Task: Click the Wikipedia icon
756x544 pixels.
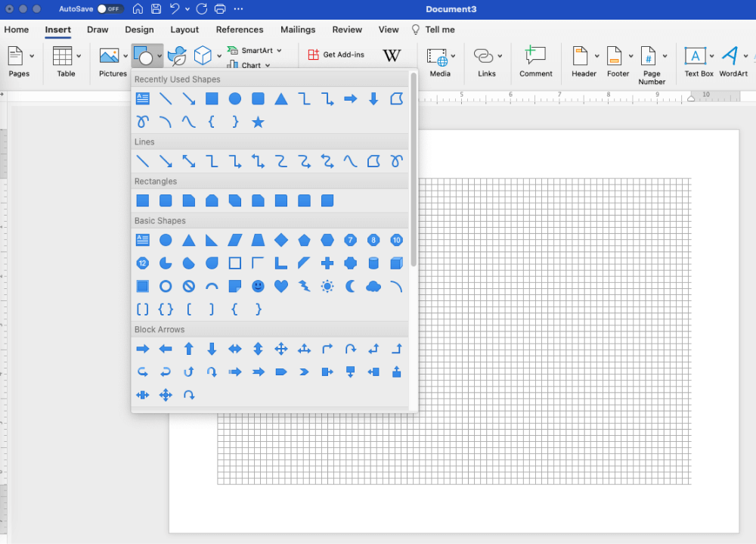Action: (392, 55)
